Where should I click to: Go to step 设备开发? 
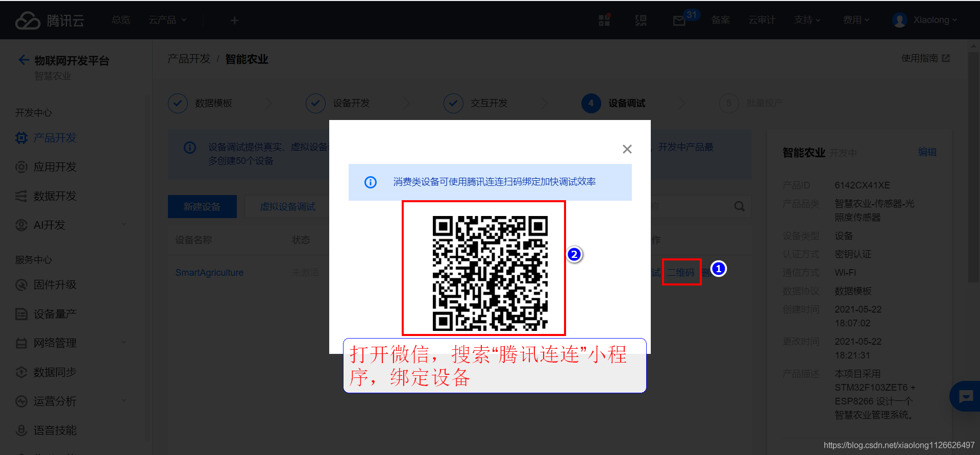click(338, 103)
